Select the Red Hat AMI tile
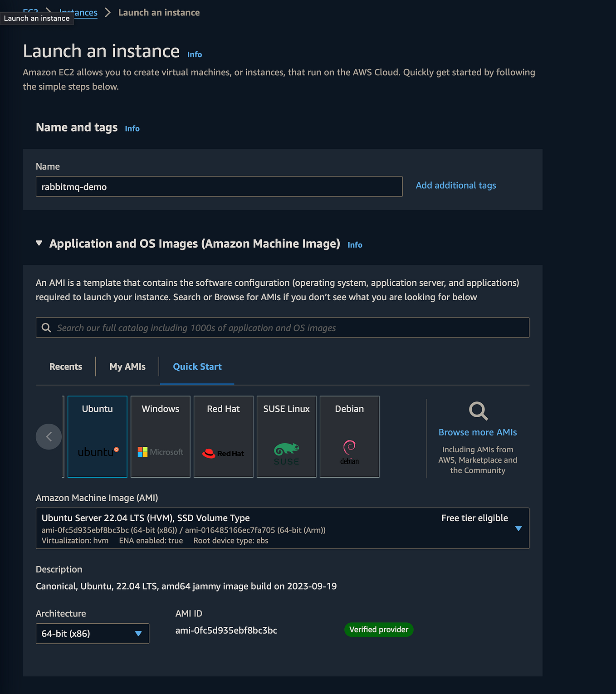Viewport: 616px width, 694px height. coord(223,436)
